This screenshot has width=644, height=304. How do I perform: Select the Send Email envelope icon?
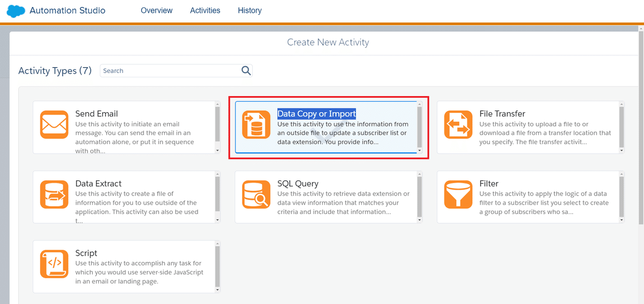click(54, 125)
